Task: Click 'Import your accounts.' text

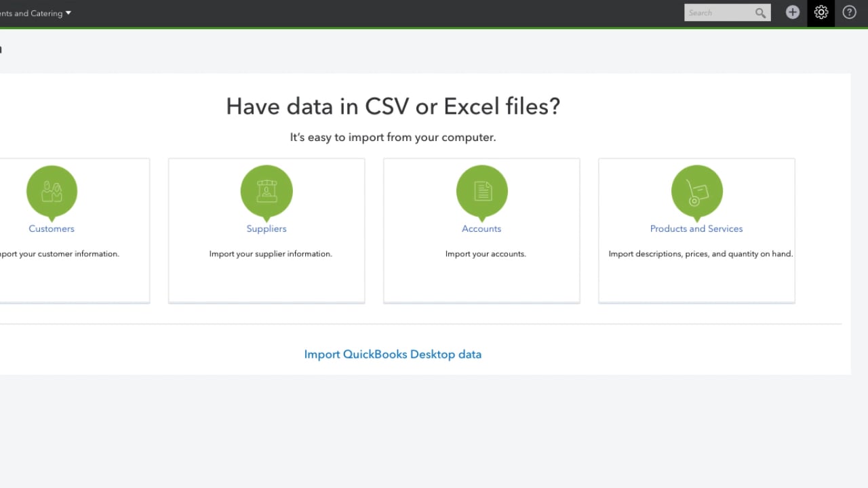Action: coord(486,254)
